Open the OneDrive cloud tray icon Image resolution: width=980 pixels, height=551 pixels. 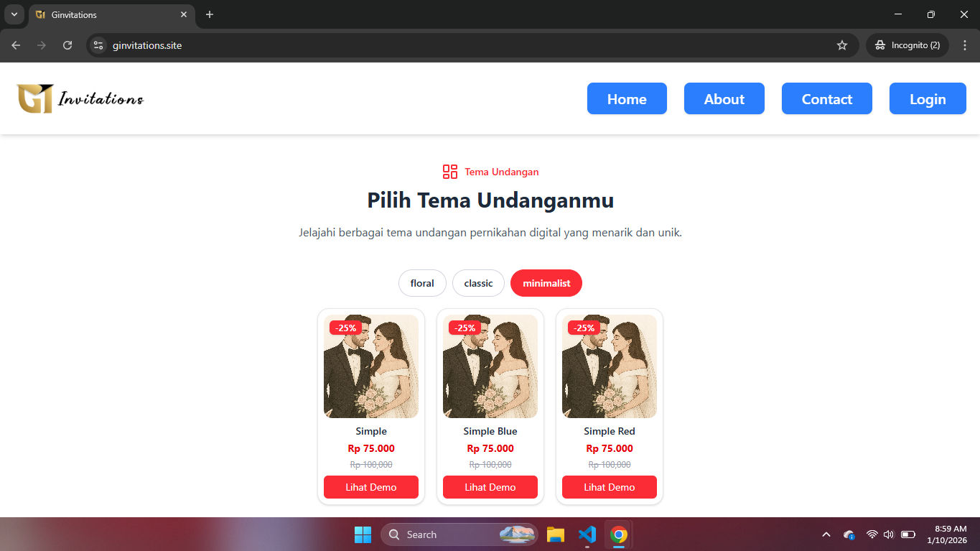(x=849, y=534)
